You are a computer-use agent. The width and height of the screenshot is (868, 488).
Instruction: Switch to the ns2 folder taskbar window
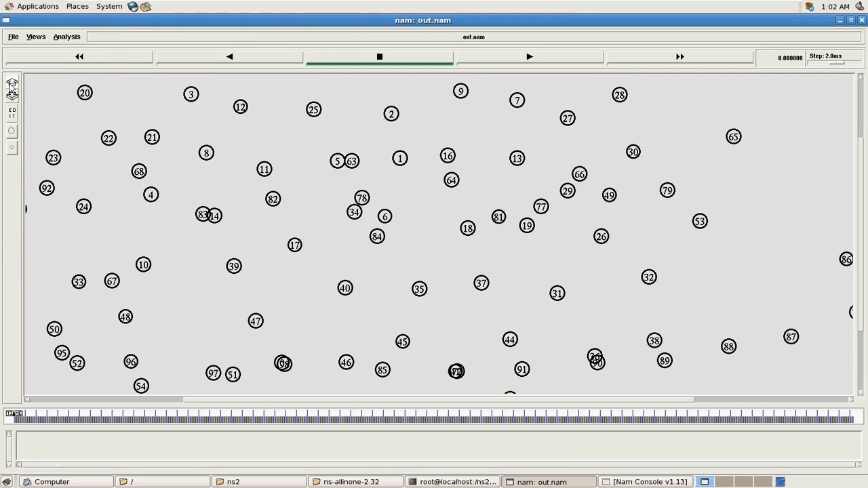[258, 482]
